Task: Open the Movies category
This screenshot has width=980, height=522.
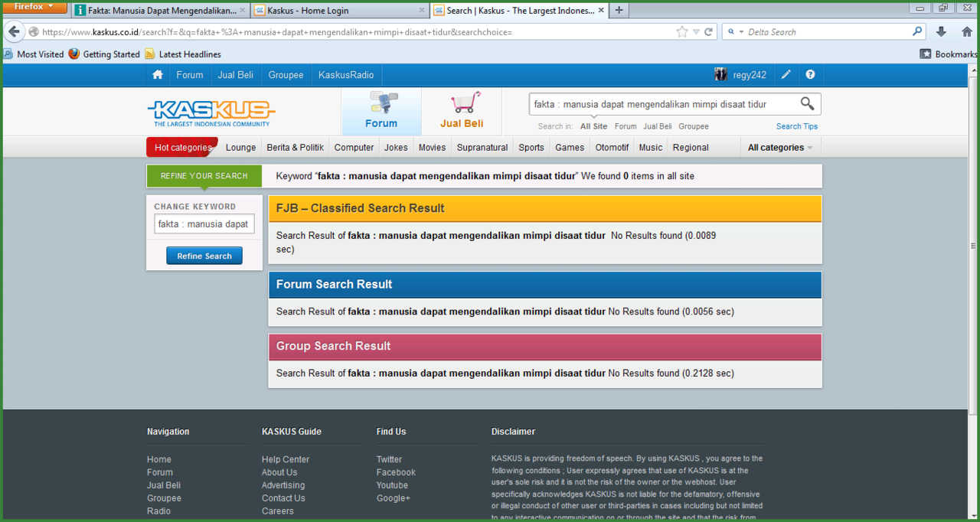Action: (433, 148)
